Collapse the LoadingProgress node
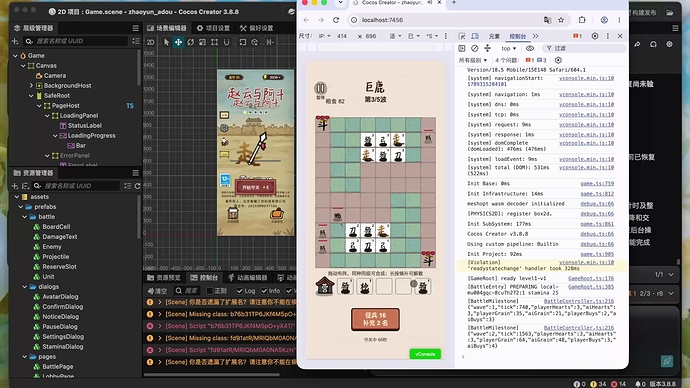The image size is (690, 388). click(x=55, y=136)
